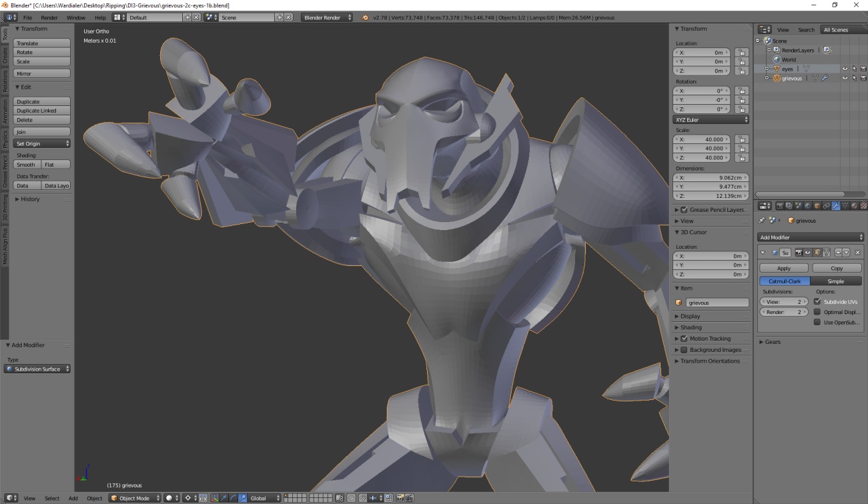Viewport: 868px width, 504px height.
Task: Open the Subdivision Surface type dropdown
Action: (37, 369)
